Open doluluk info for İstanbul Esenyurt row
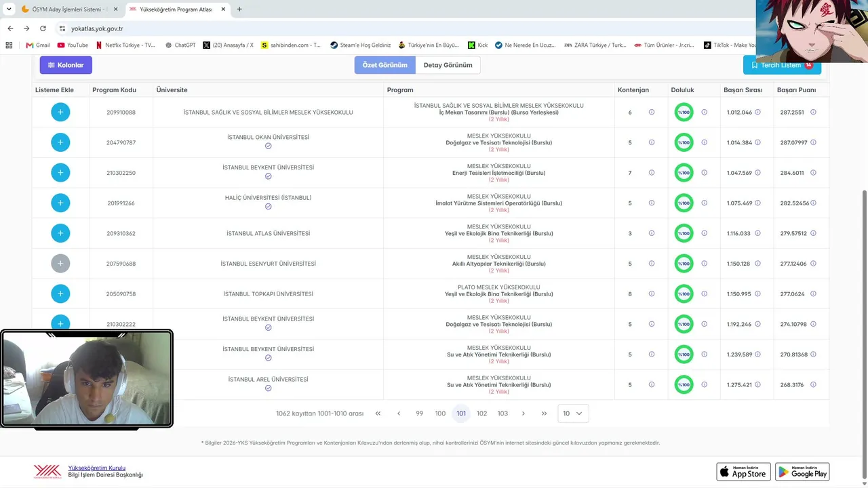 click(x=704, y=264)
